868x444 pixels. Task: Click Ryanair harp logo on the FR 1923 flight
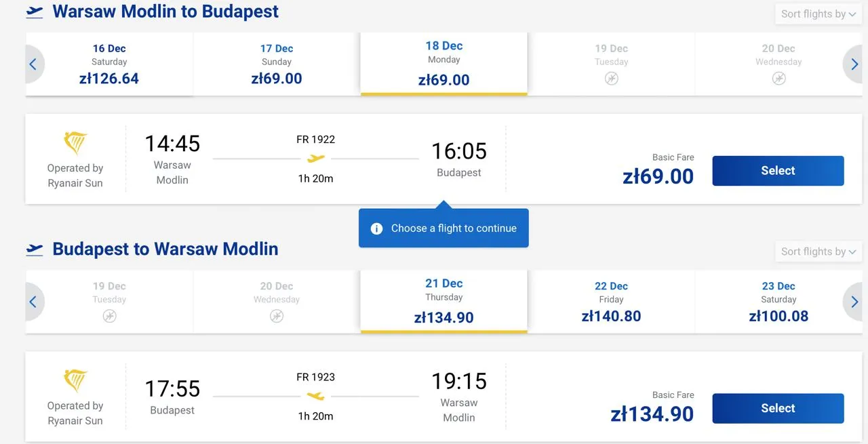click(x=75, y=381)
